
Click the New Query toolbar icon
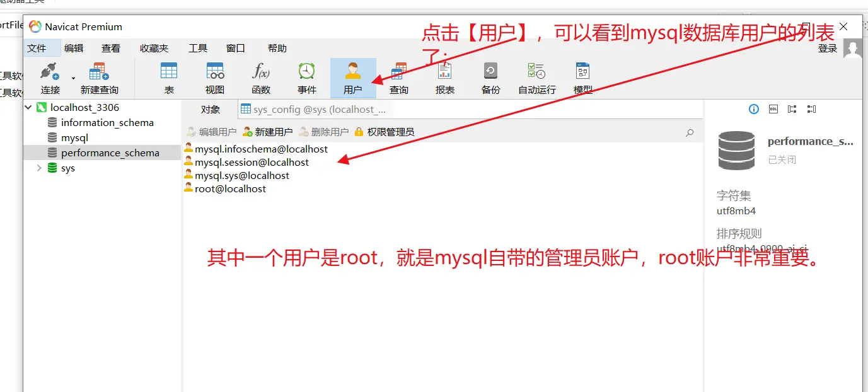click(100, 78)
